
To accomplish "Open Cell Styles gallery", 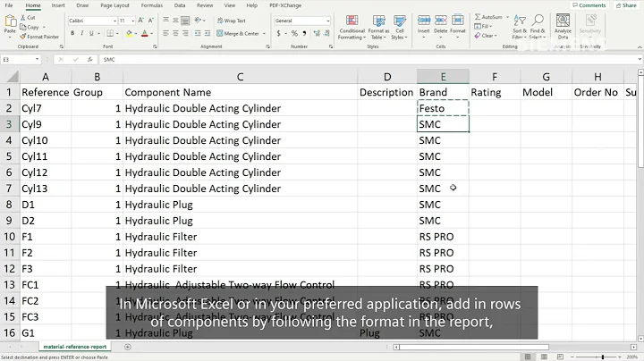I will (399, 28).
